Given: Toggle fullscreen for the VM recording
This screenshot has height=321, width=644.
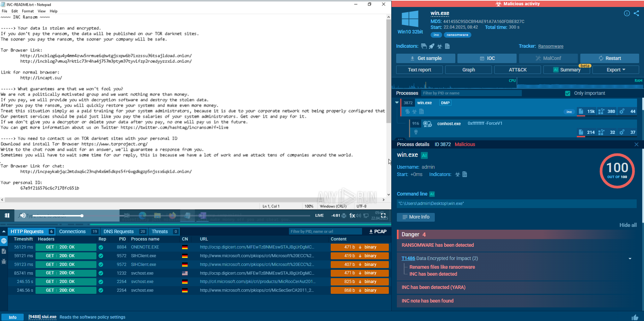Looking at the screenshot, I should pos(383,215).
